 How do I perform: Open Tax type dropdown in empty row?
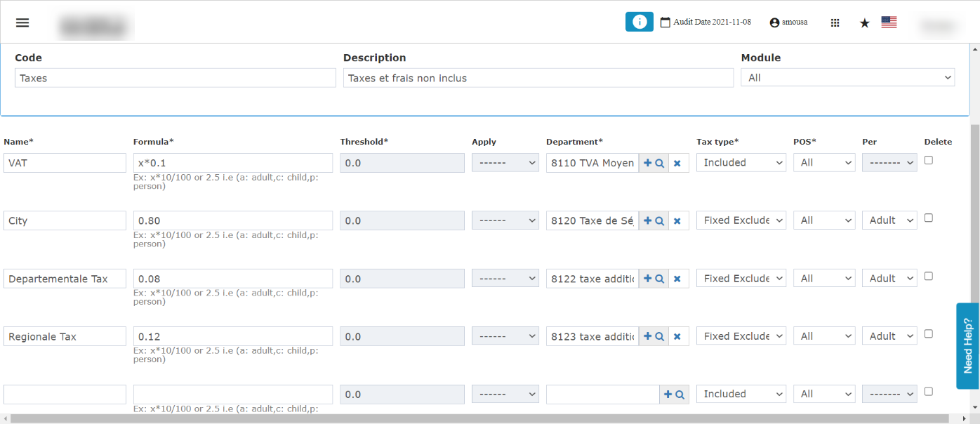pos(741,394)
